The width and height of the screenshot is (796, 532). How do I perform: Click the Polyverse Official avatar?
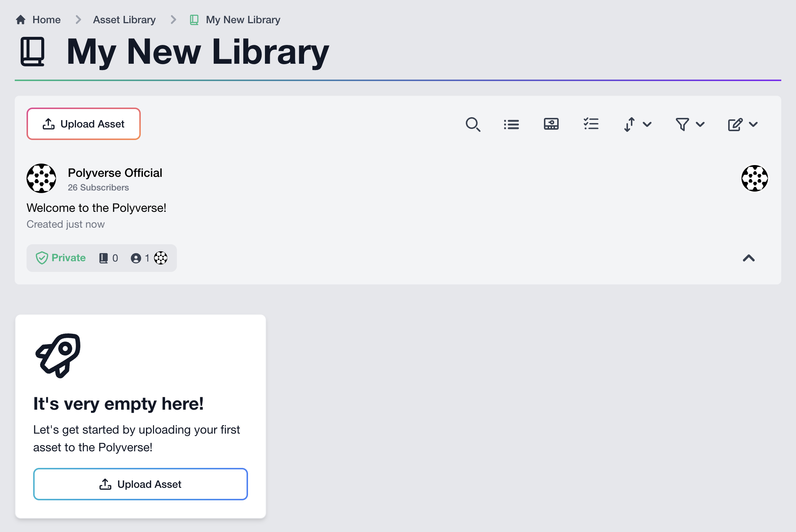point(41,178)
